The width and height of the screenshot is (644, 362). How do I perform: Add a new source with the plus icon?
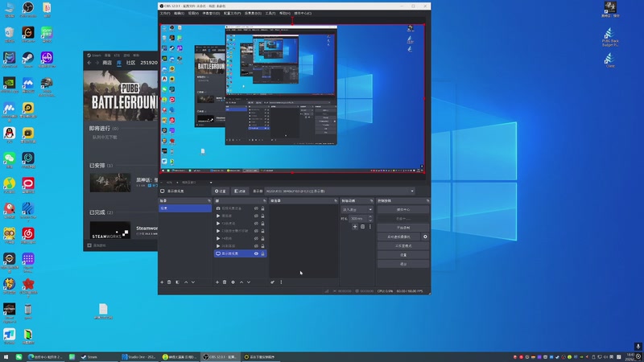(x=217, y=282)
